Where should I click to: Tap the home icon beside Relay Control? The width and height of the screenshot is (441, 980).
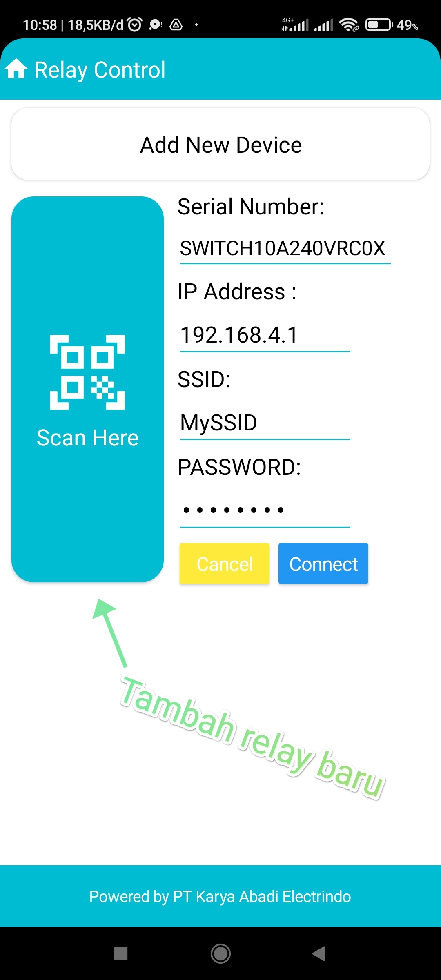point(16,69)
